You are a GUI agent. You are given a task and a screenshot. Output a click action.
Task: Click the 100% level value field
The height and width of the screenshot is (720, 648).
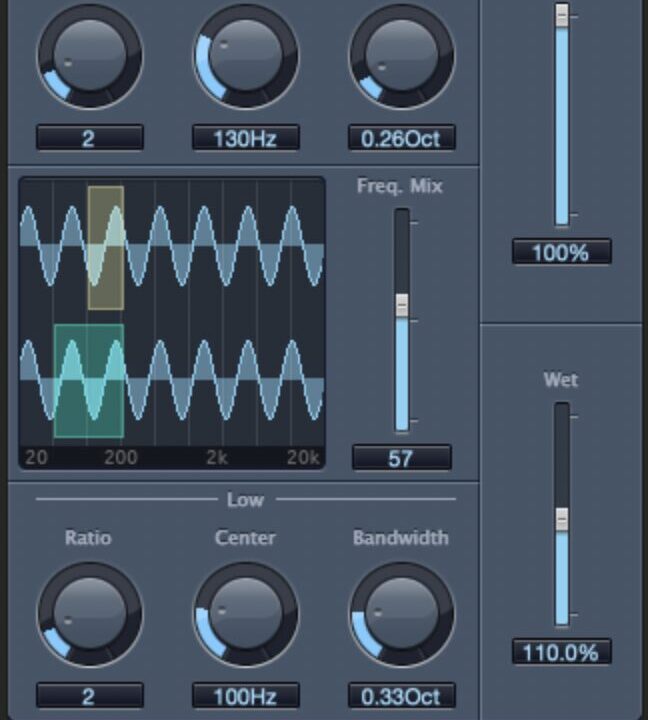562,252
